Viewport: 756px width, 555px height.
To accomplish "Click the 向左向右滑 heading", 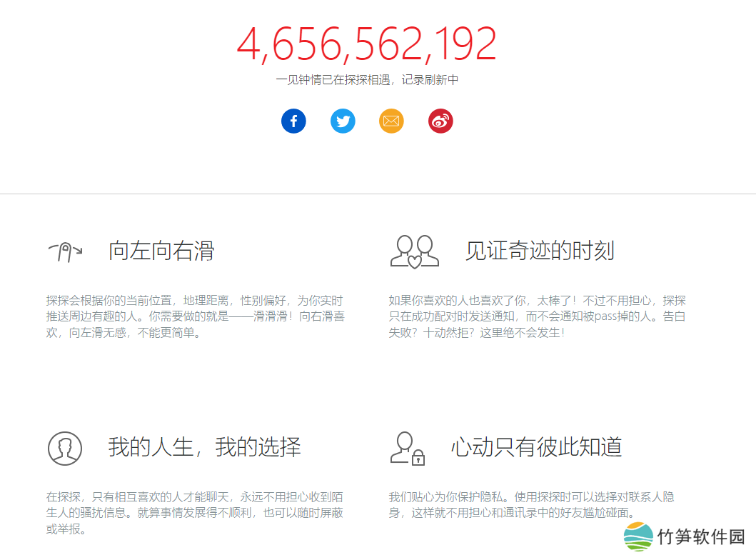I will coord(161,251).
